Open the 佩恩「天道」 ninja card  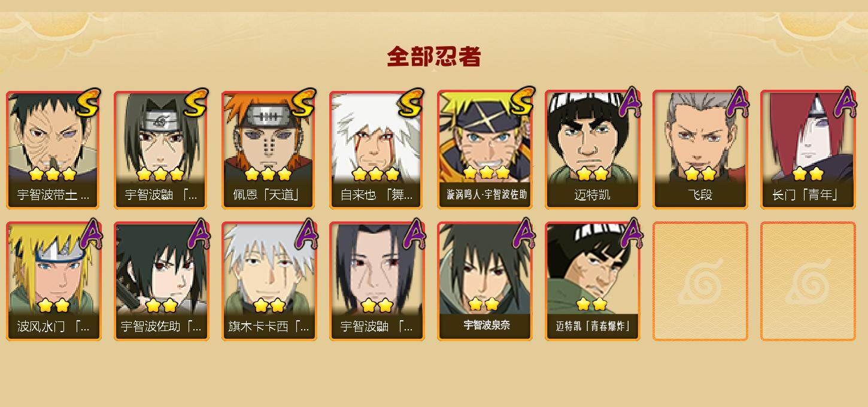point(269,150)
